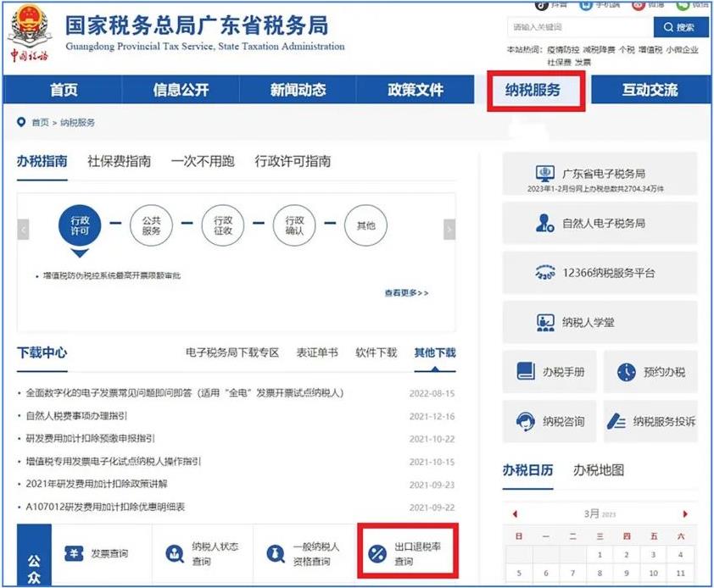This screenshot has width=714, height=588.
Task: Click the national tax emblem logo
Action: click(x=31, y=27)
